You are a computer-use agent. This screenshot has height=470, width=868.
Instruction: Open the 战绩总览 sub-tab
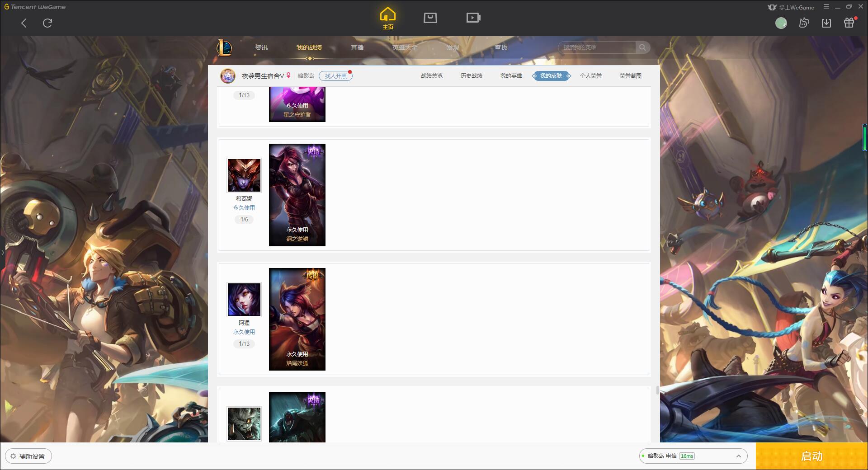(432, 76)
